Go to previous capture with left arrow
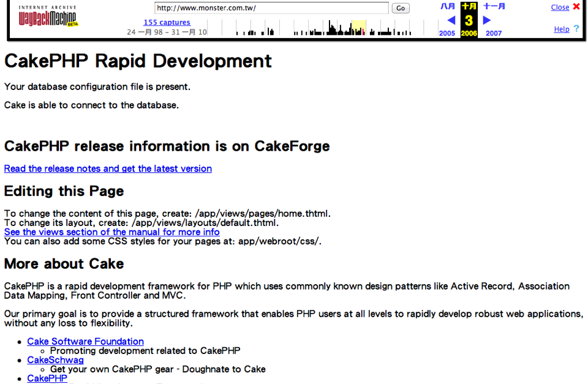The width and height of the screenshot is (588, 384). (x=451, y=20)
